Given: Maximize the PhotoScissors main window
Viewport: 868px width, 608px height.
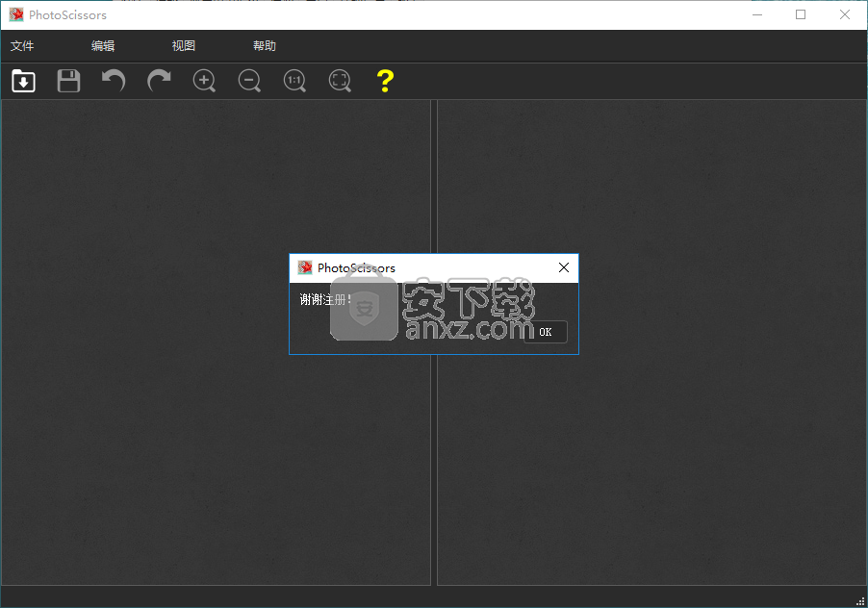Looking at the screenshot, I should click(x=801, y=15).
